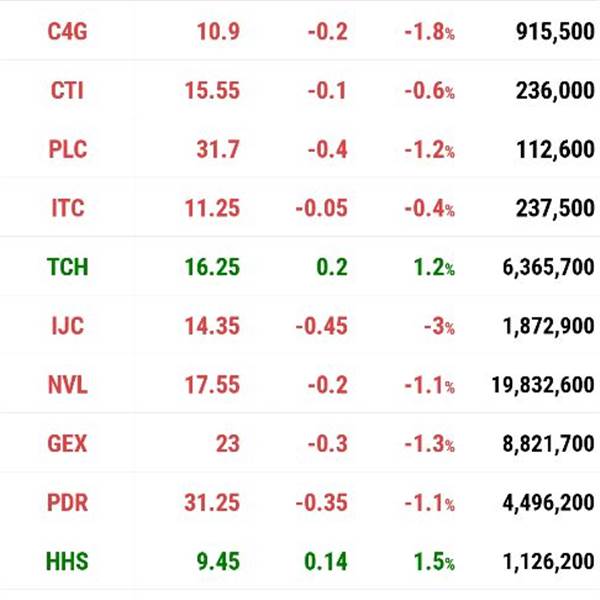Click GEX volume 8,821,700
The image size is (600, 600).
[x=548, y=443]
